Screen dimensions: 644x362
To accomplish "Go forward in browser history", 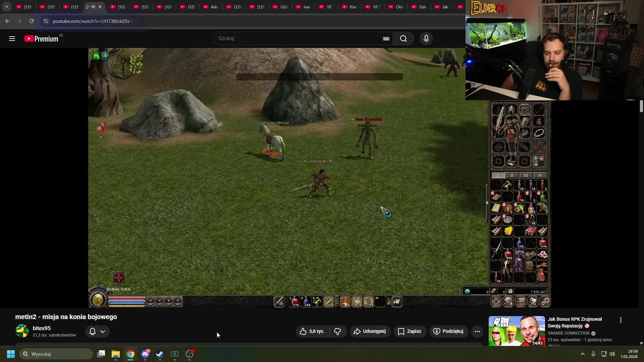I will (x=19, y=21).
